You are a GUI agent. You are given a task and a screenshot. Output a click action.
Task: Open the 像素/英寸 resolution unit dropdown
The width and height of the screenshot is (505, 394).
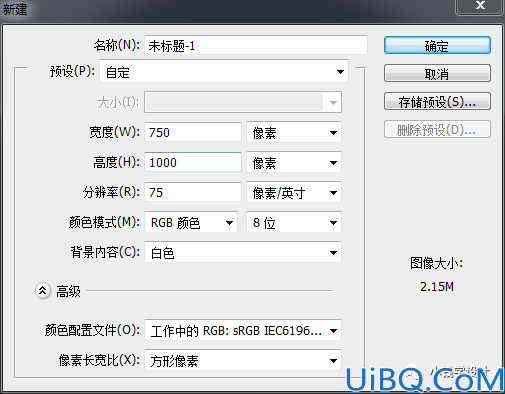click(x=294, y=192)
